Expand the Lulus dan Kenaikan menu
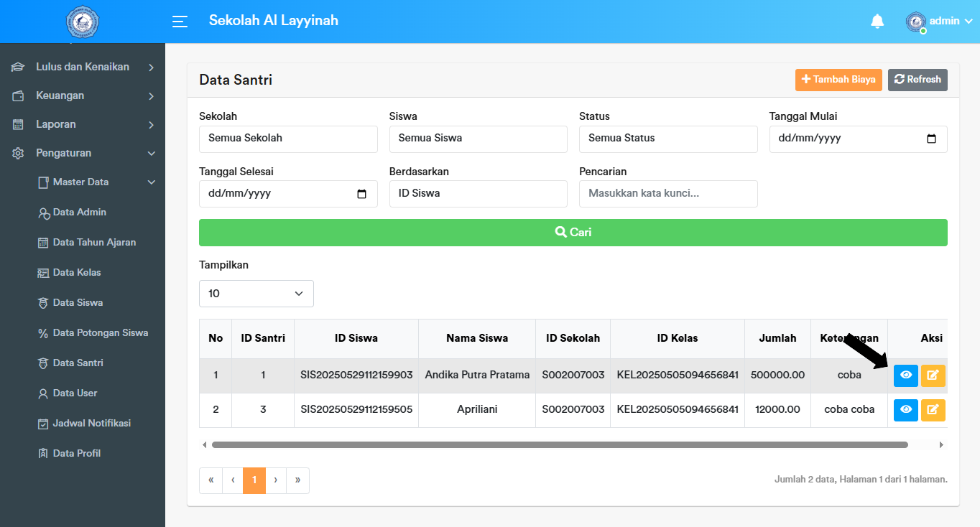Screen dimensions: 980x527 (83, 67)
